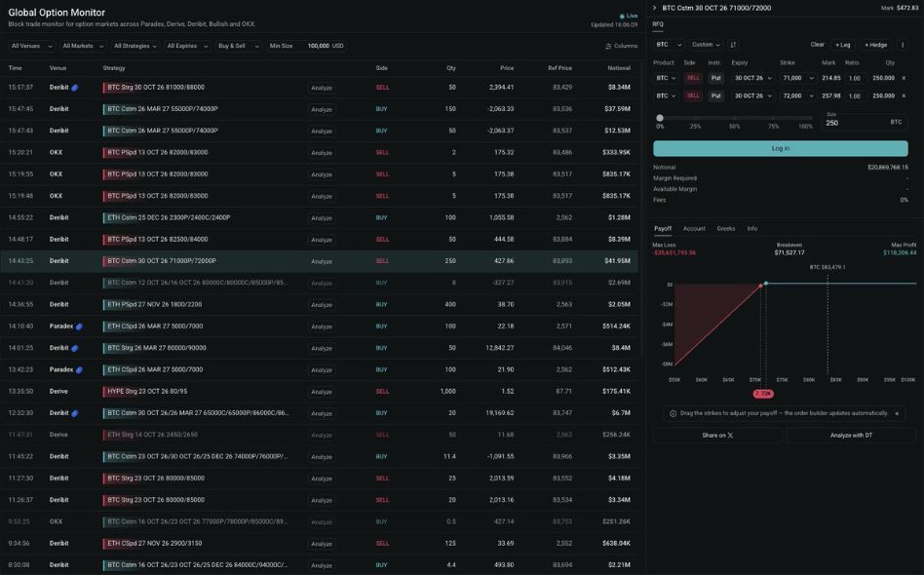Expand the All Strategies dropdown
This screenshot has width=924, height=575.
pos(135,46)
